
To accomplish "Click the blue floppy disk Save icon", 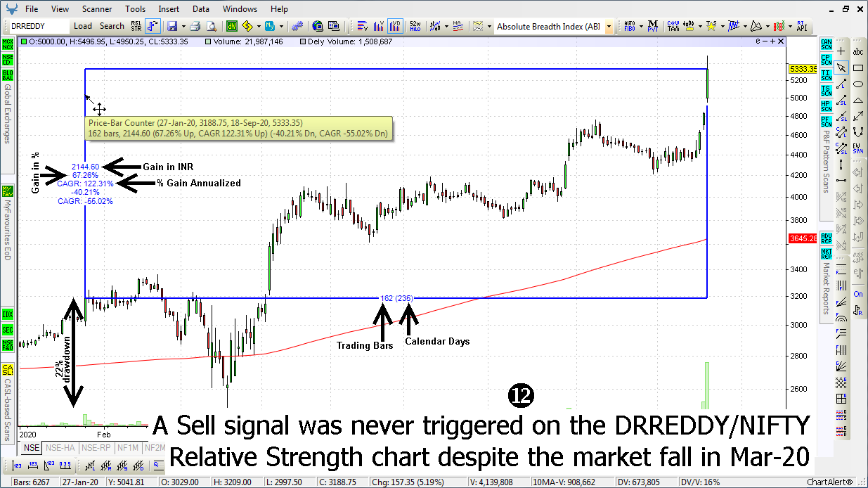I will tap(172, 26).
